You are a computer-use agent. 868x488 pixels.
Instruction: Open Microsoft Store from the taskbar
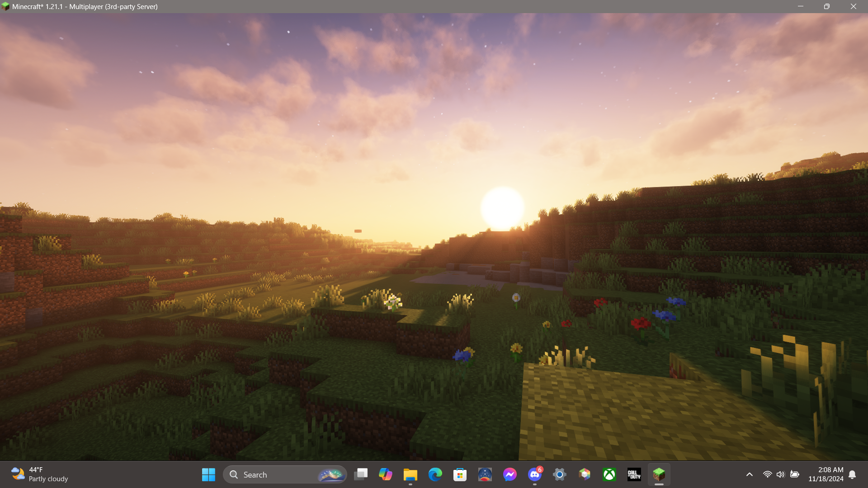point(460,474)
